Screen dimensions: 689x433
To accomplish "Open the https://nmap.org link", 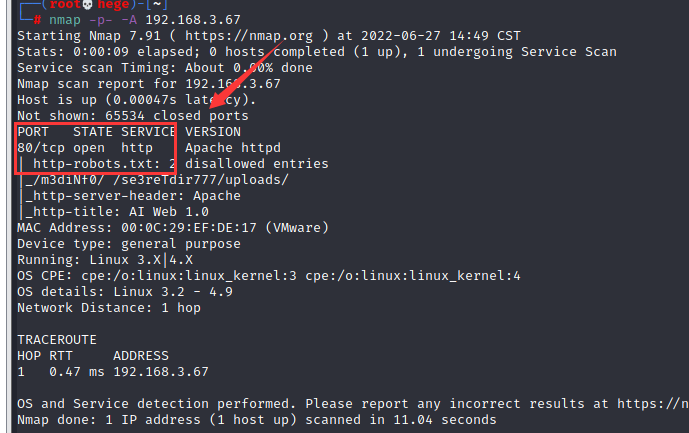I will (249, 36).
